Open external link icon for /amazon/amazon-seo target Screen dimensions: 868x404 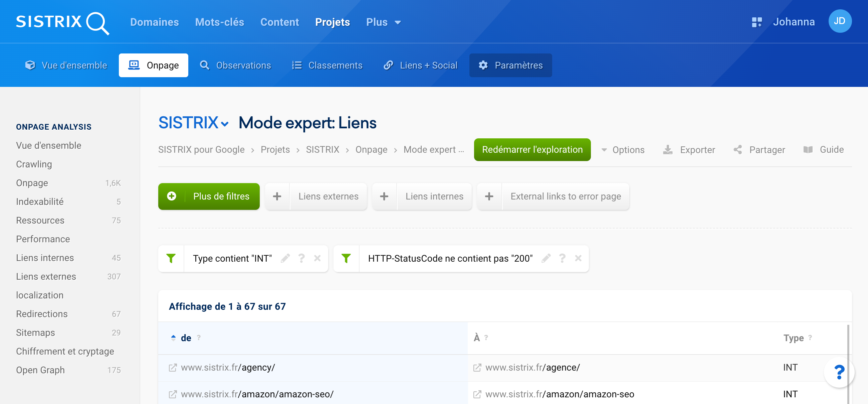click(477, 394)
